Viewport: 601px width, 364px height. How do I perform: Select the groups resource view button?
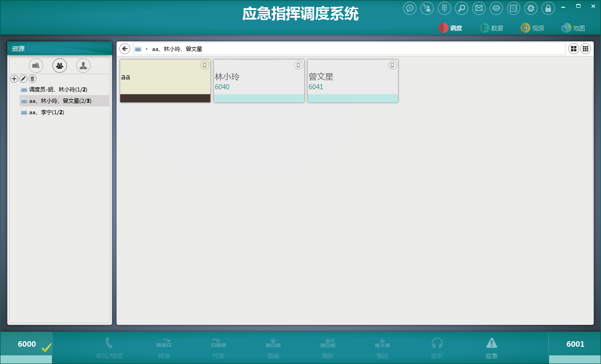pos(60,66)
